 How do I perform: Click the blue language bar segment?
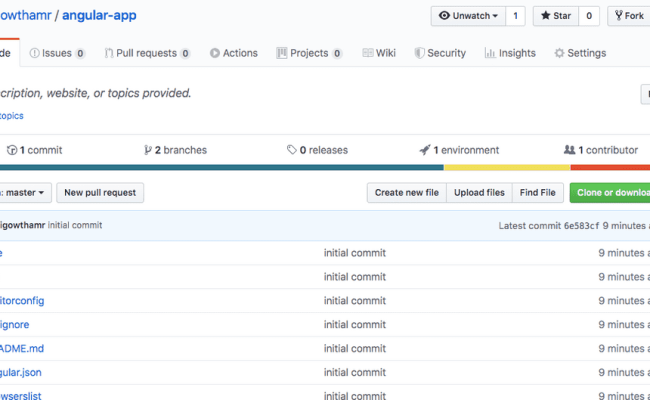click(222, 167)
